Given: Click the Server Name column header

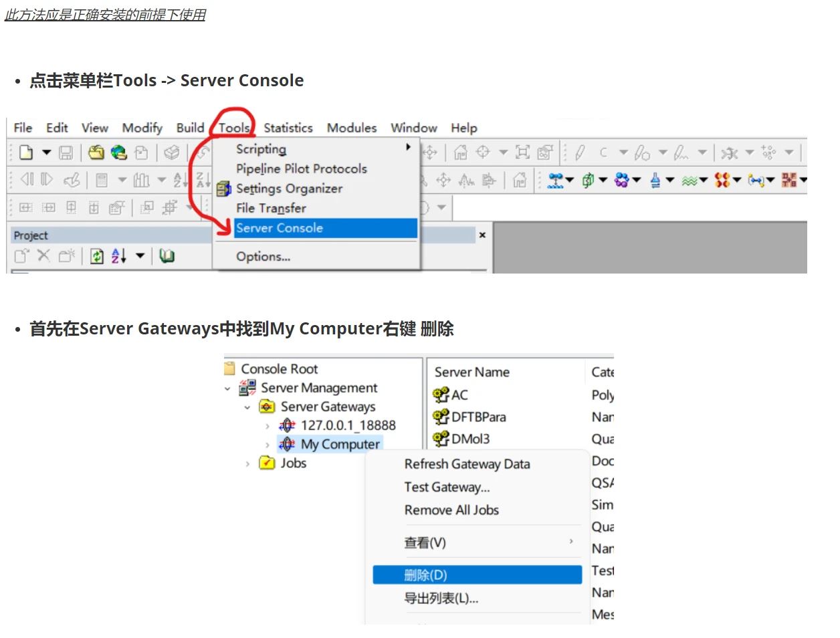Looking at the screenshot, I should point(472,373).
